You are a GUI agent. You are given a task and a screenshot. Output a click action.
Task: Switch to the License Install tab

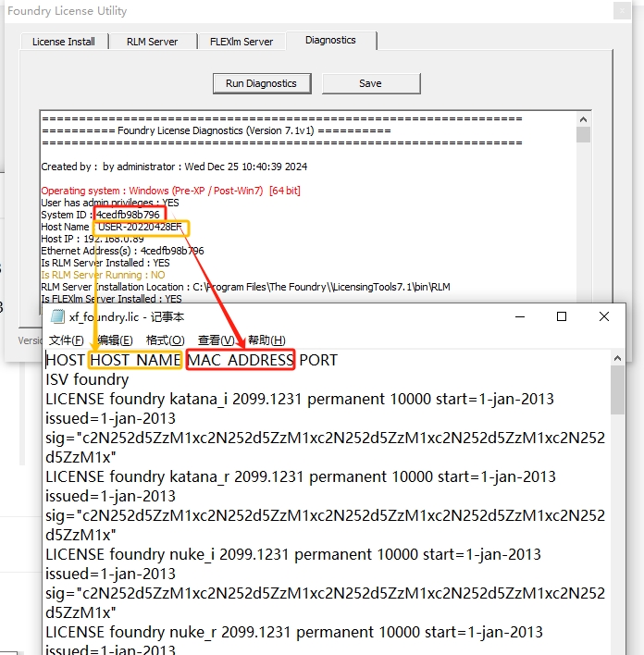point(64,42)
